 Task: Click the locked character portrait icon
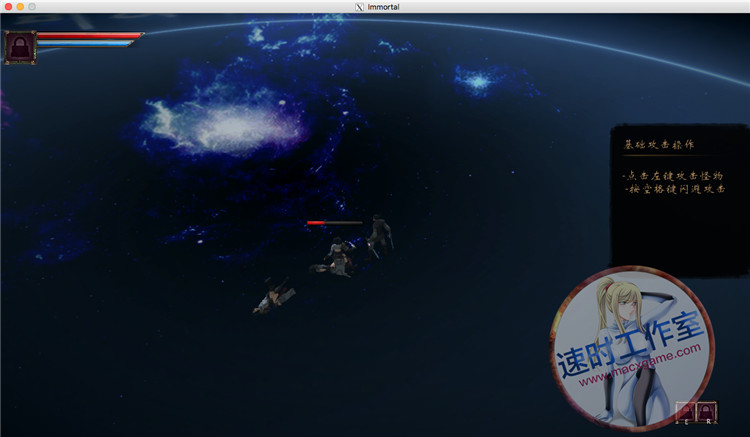[x=20, y=47]
